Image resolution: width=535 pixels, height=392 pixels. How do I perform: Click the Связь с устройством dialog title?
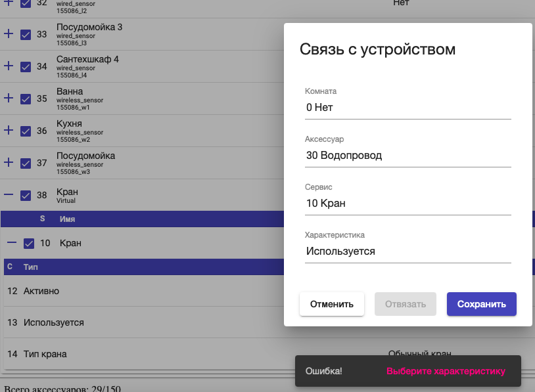[377, 49]
